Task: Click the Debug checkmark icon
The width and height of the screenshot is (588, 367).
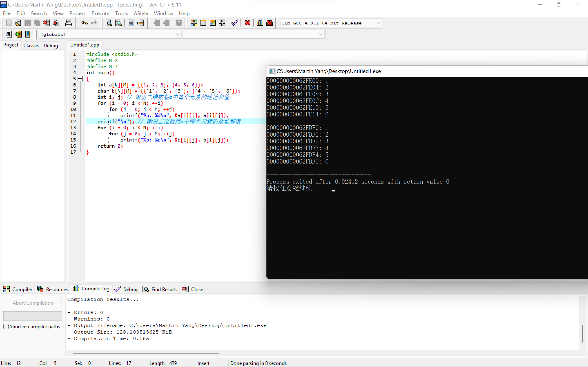Action: (235, 23)
